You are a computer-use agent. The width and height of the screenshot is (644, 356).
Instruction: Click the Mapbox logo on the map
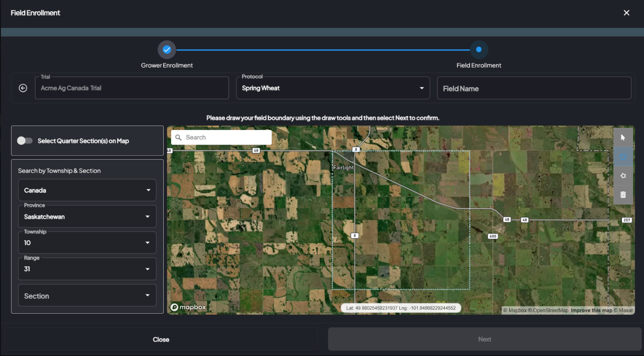pos(188,307)
